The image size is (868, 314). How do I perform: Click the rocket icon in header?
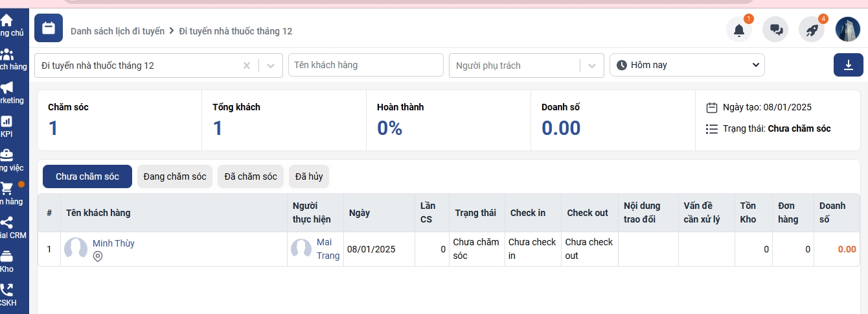click(812, 29)
